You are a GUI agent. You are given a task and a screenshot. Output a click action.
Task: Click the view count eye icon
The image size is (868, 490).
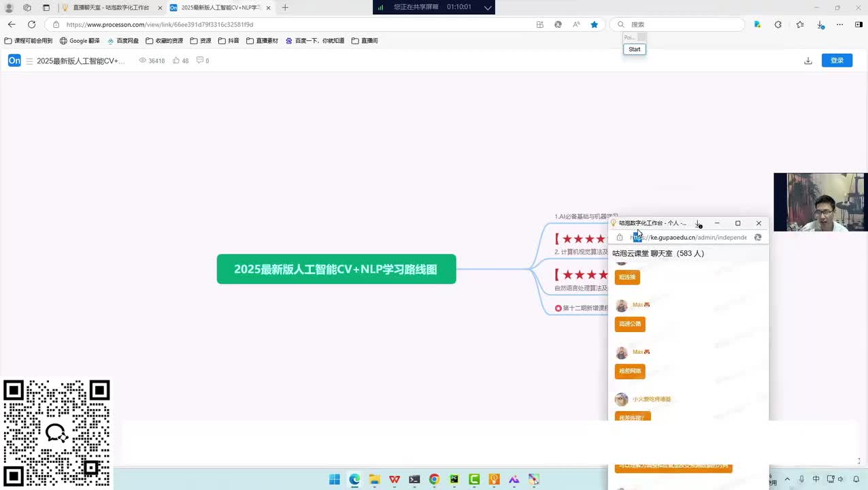click(x=143, y=61)
